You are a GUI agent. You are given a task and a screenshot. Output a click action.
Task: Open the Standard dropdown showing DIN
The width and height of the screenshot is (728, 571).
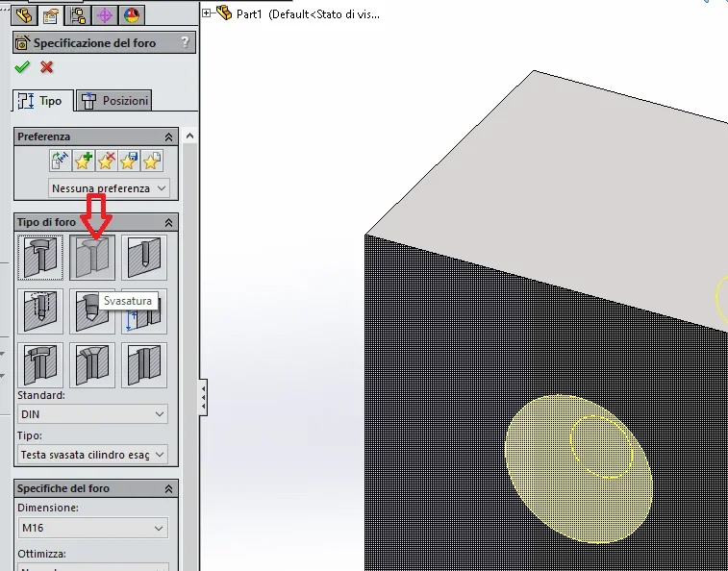(x=93, y=414)
